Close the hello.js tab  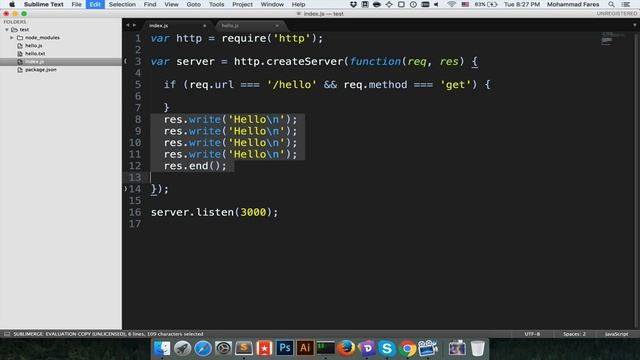[x=277, y=25]
